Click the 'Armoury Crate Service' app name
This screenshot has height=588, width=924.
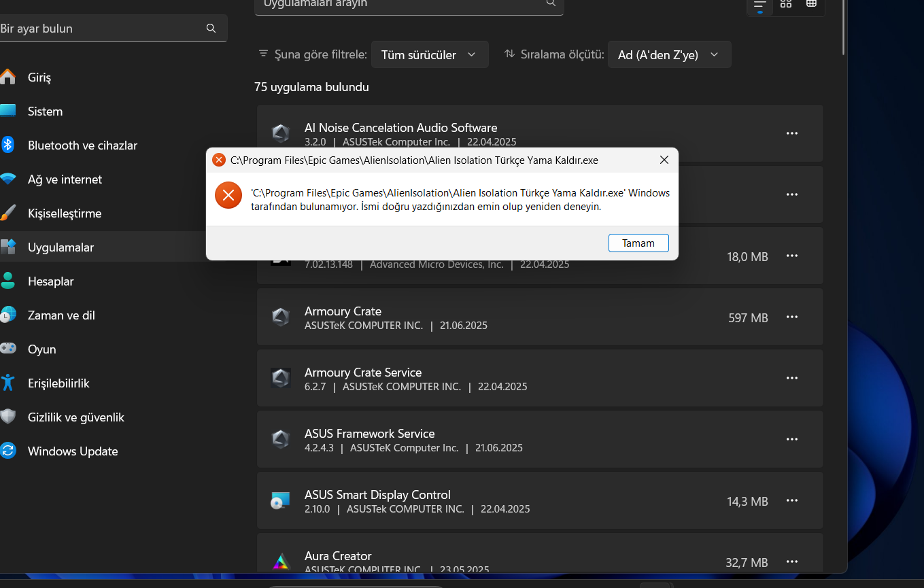(x=363, y=373)
